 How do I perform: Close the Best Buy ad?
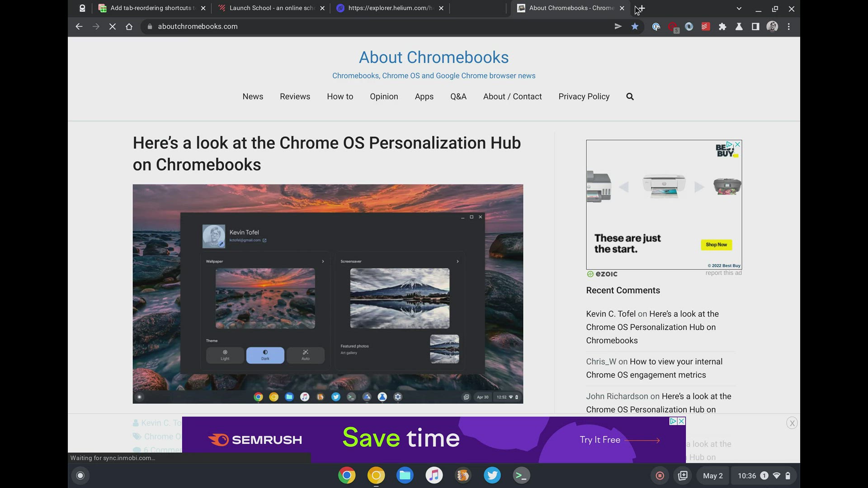[738, 144]
